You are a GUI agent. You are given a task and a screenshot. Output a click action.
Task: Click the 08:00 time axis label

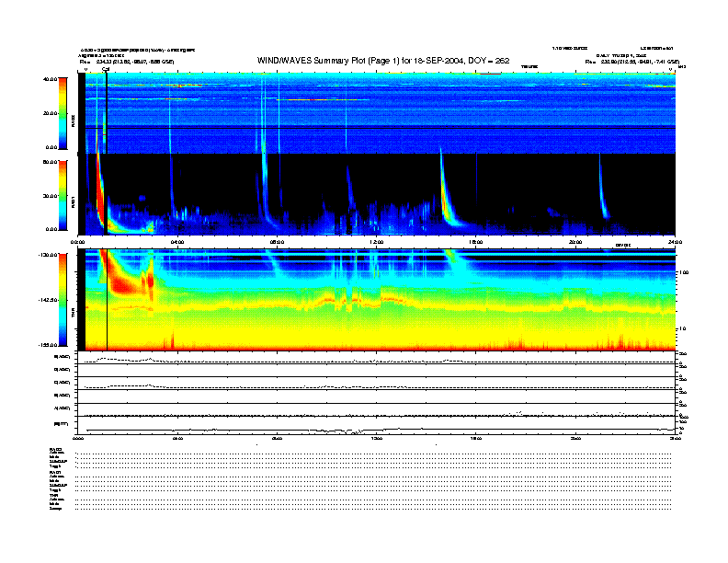pyautogui.click(x=277, y=242)
